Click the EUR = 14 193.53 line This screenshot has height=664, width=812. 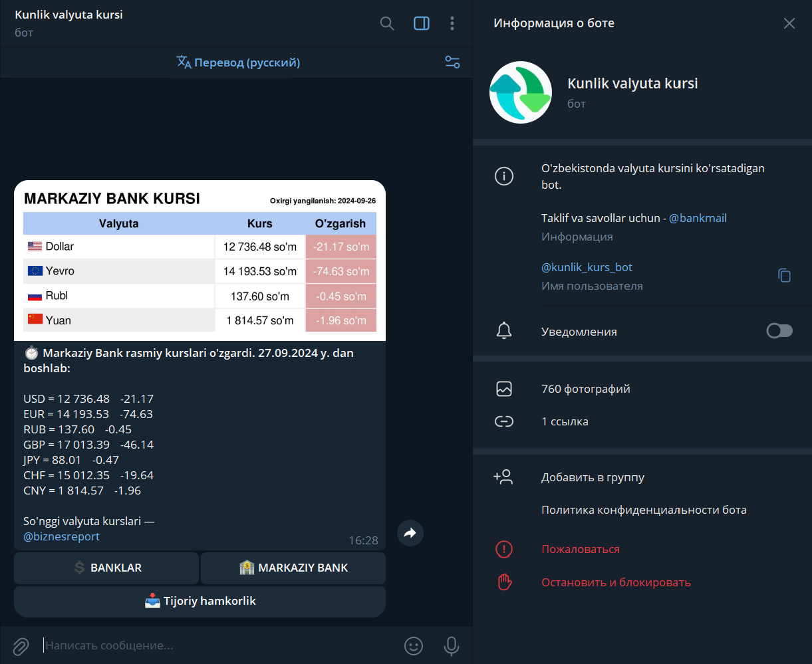(88, 414)
